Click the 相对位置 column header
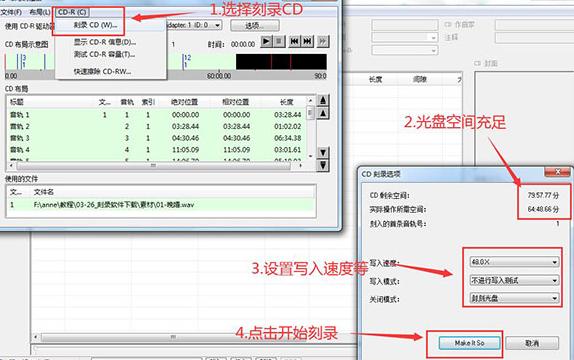The image size is (574, 360). pyautogui.click(x=236, y=102)
